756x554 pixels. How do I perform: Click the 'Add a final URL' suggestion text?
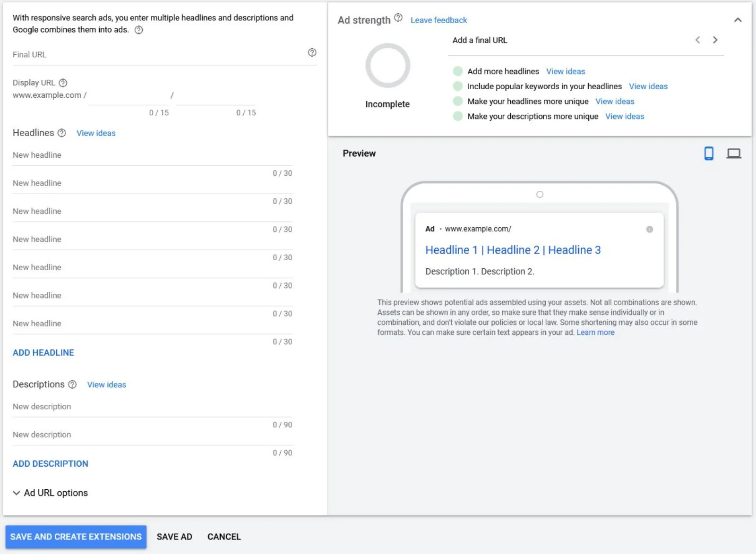pyautogui.click(x=480, y=40)
